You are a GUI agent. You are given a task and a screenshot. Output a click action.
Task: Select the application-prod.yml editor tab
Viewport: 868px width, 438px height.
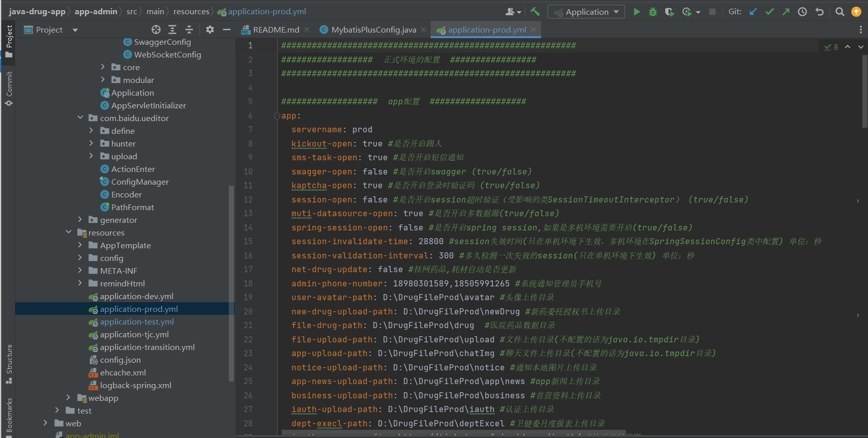coord(487,30)
